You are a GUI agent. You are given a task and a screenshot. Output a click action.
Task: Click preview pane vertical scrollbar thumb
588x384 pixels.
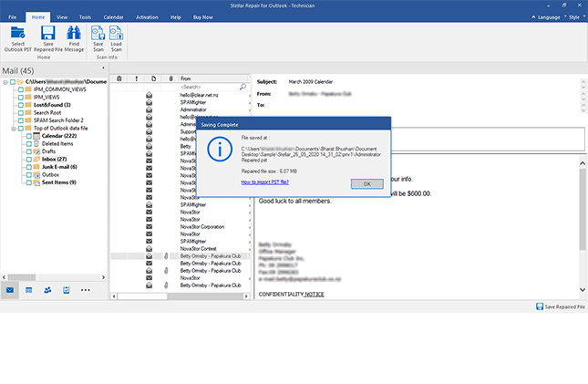click(583, 209)
